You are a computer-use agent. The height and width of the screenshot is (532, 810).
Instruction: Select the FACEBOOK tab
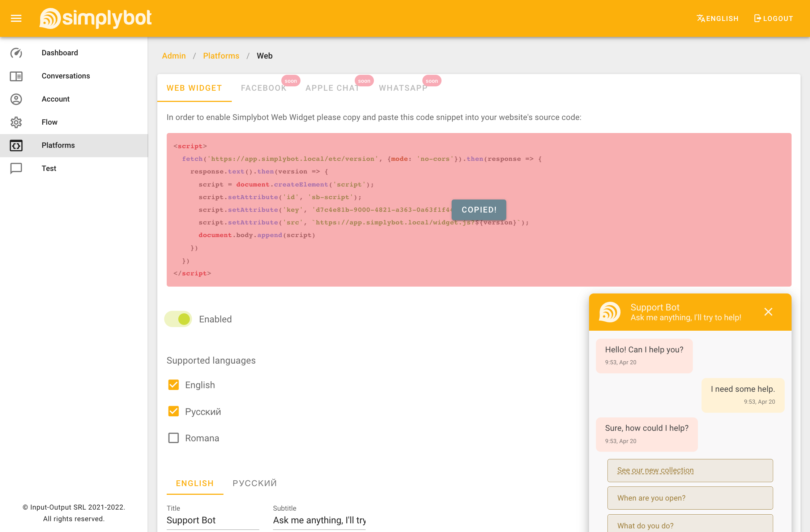point(264,88)
